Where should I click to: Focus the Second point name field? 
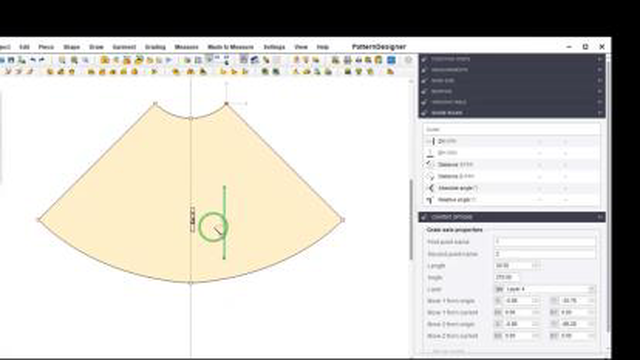[544, 254]
